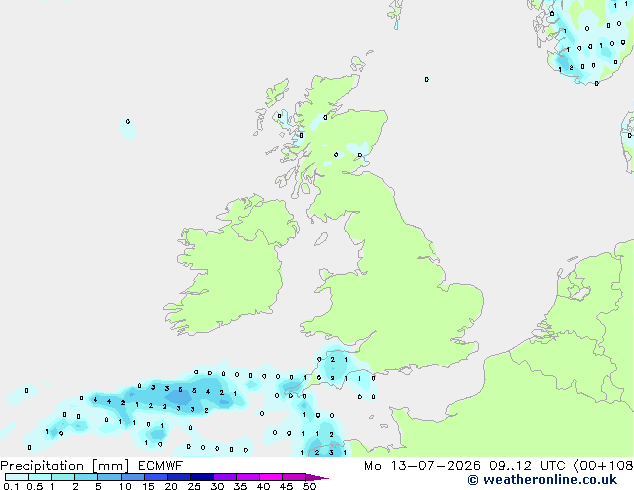Click the '20' legend scale label
634x490 pixels.
(x=171, y=486)
